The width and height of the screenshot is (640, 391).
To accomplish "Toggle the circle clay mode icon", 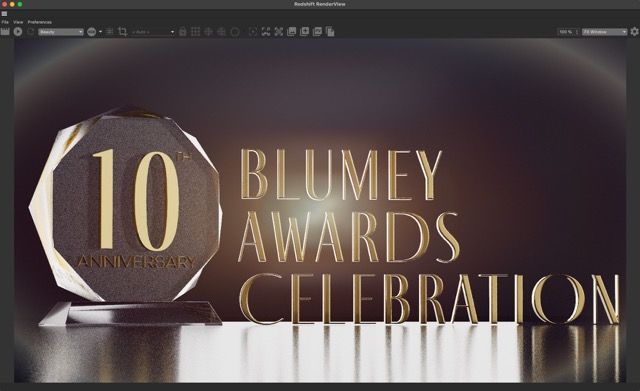I will tap(235, 31).
